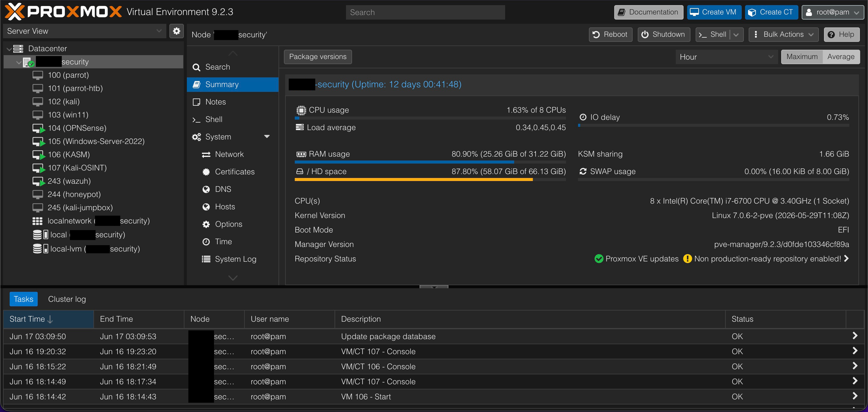Select the Summary menu entry
The height and width of the screenshot is (412, 868).
233,85
